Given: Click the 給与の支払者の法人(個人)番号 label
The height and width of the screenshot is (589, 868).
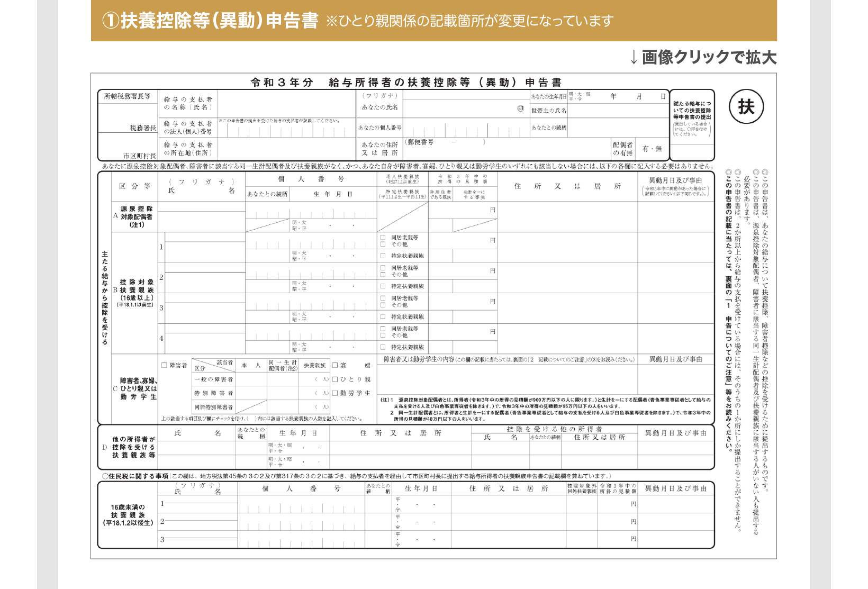Looking at the screenshot, I should [188, 128].
